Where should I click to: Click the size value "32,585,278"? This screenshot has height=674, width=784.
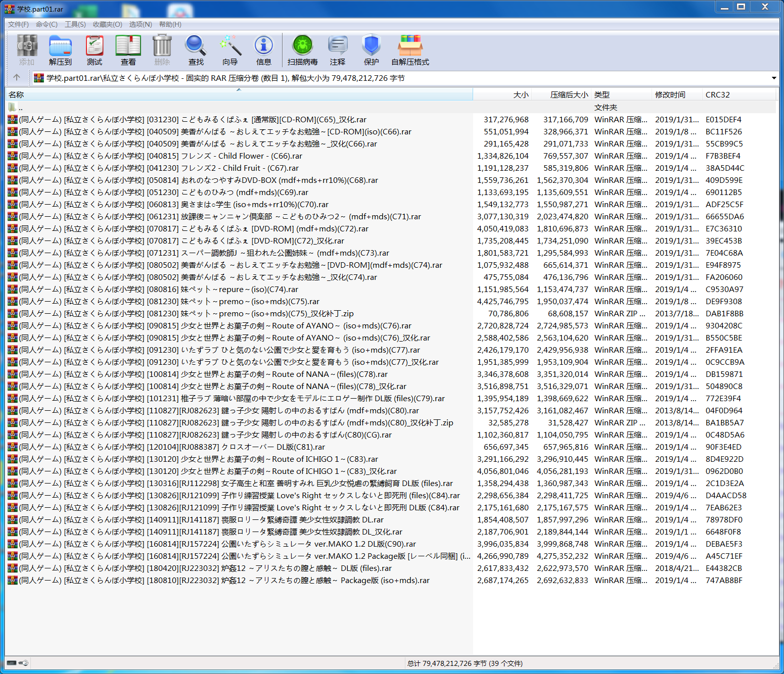click(x=509, y=423)
